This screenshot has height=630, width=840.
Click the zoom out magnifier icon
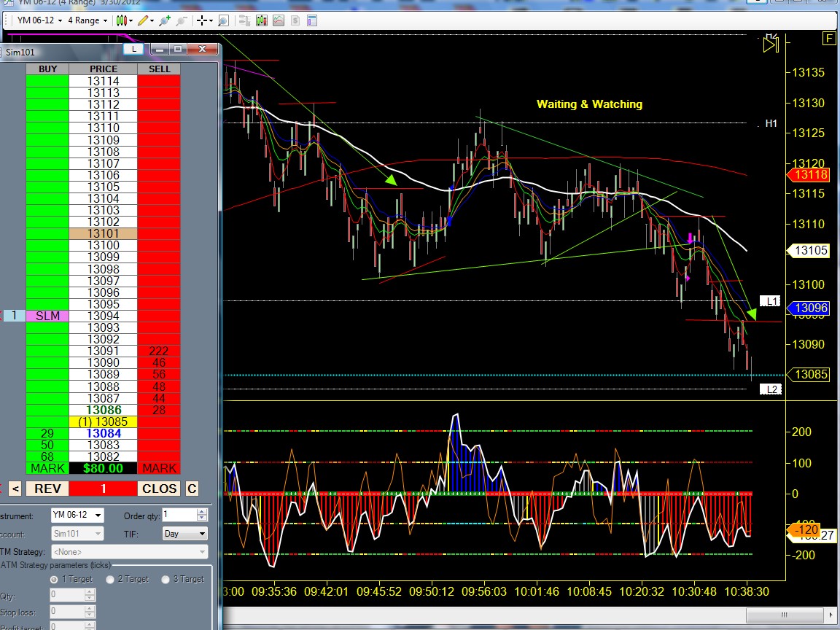coord(182,20)
